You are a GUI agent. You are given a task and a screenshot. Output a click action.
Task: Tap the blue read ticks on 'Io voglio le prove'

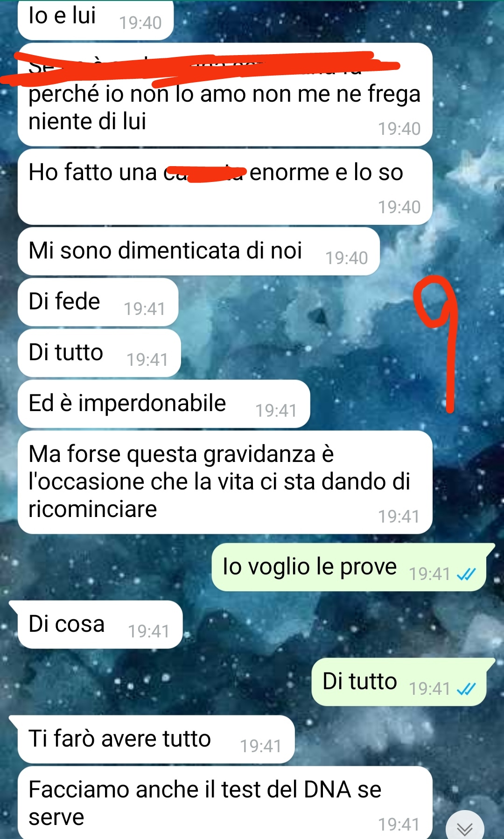[466, 574]
